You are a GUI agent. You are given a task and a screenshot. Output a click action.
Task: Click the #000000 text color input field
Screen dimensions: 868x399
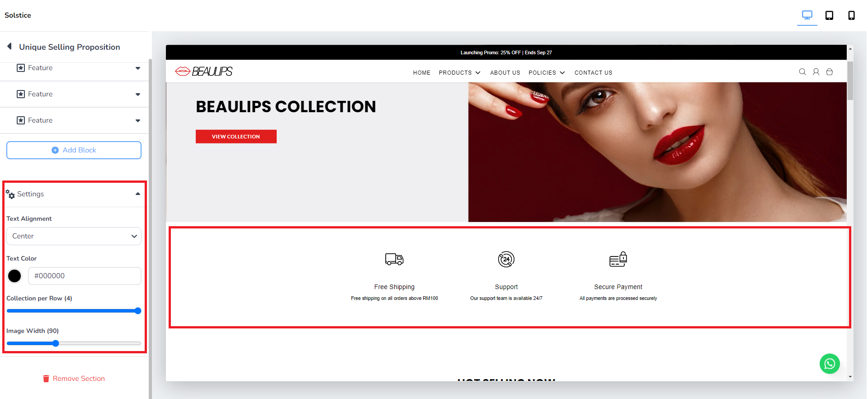coord(85,276)
